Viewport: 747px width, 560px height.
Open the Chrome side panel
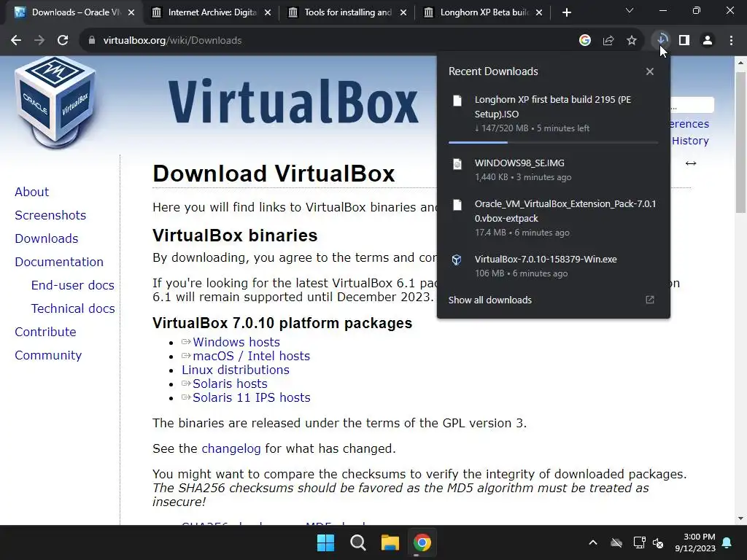pyautogui.click(x=684, y=41)
